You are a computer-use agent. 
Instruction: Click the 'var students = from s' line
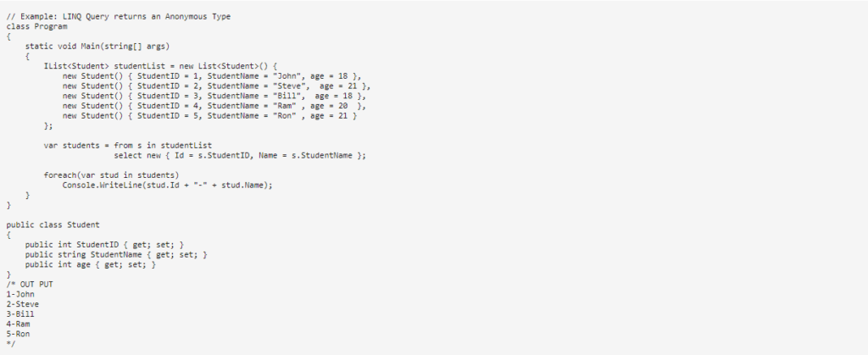click(128, 146)
